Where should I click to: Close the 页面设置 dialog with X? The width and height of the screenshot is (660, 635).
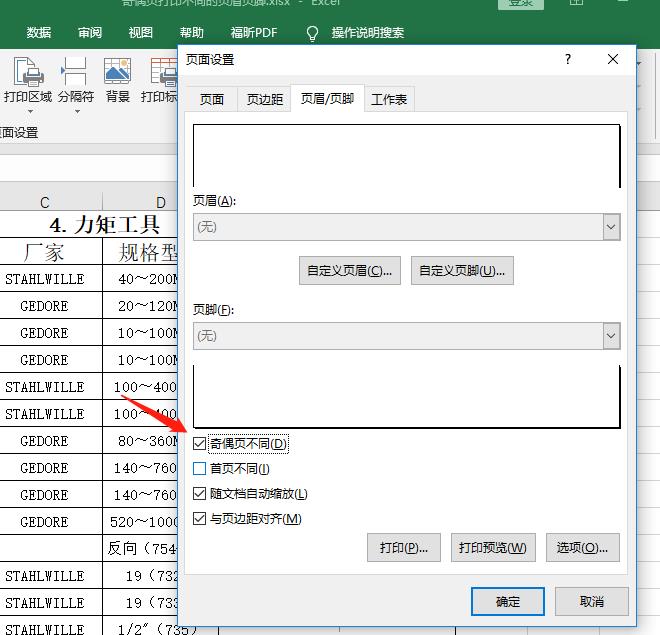613,60
